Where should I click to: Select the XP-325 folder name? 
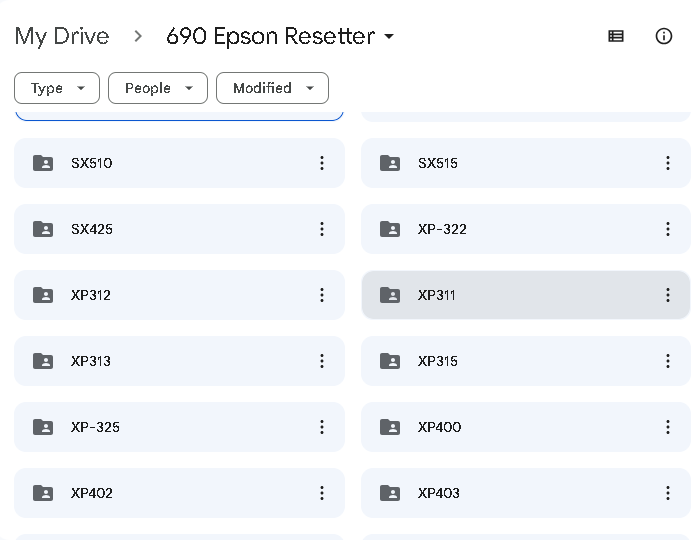(95, 427)
